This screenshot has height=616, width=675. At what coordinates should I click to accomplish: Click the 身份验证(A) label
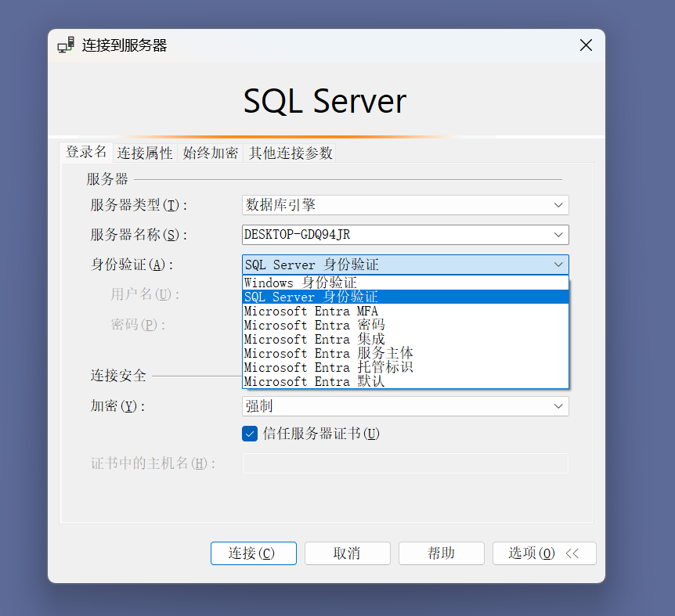[x=132, y=265]
